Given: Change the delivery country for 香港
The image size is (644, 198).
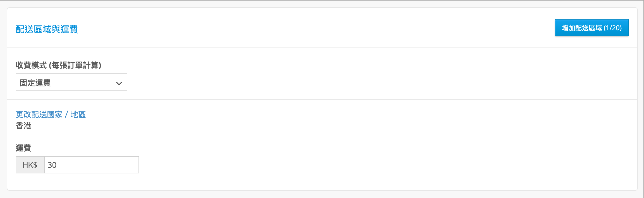Looking at the screenshot, I should tap(51, 114).
